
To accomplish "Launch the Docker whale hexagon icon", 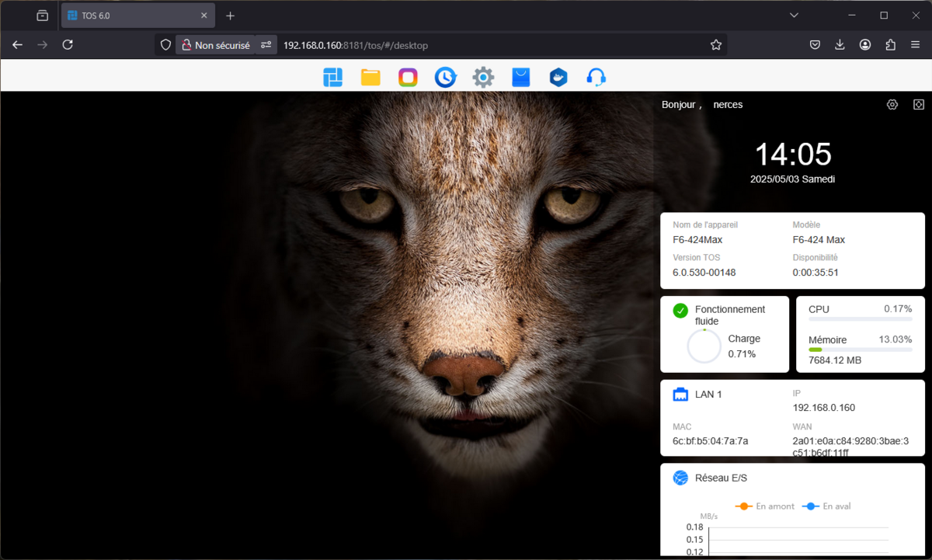I will point(558,77).
